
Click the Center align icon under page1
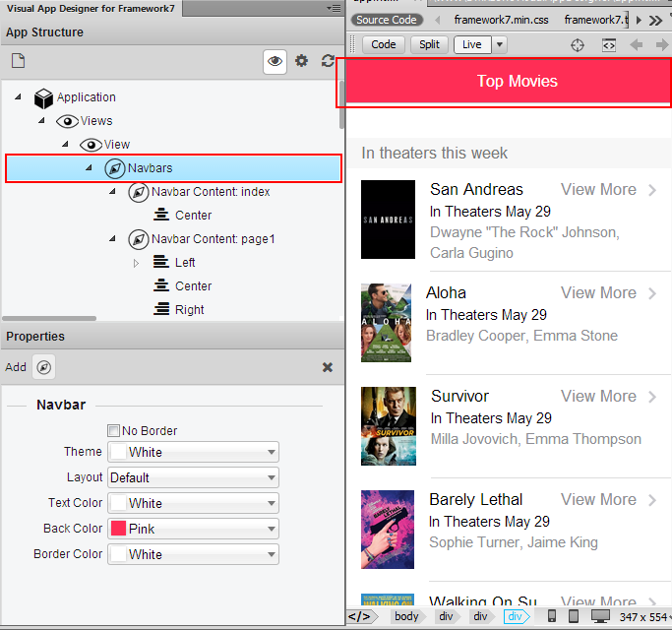coord(161,284)
